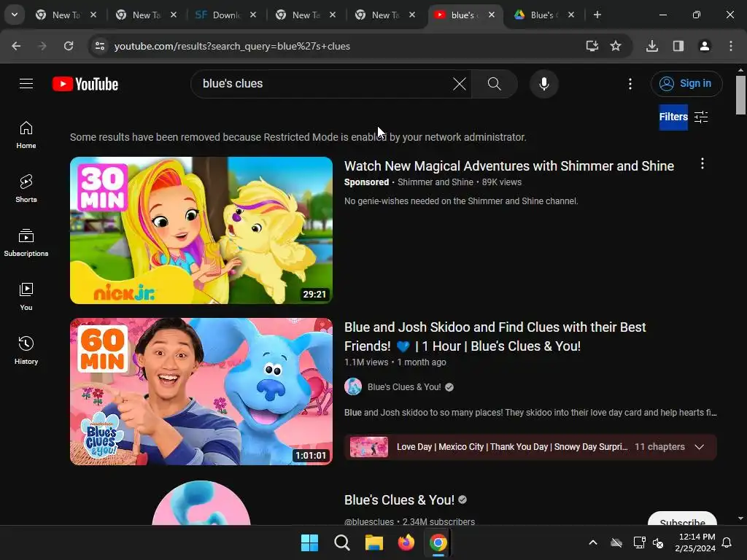Open Subscriptions in sidebar
The height and width of the screenshot is (560, 747).
click(26, 242)
